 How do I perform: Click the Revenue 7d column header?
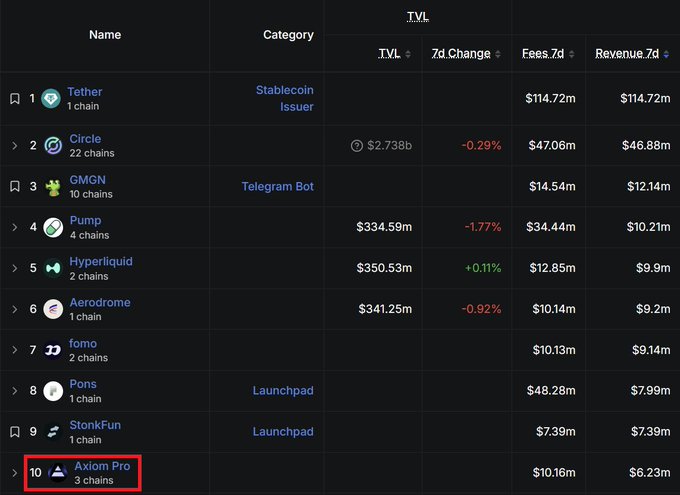(627, 53)
